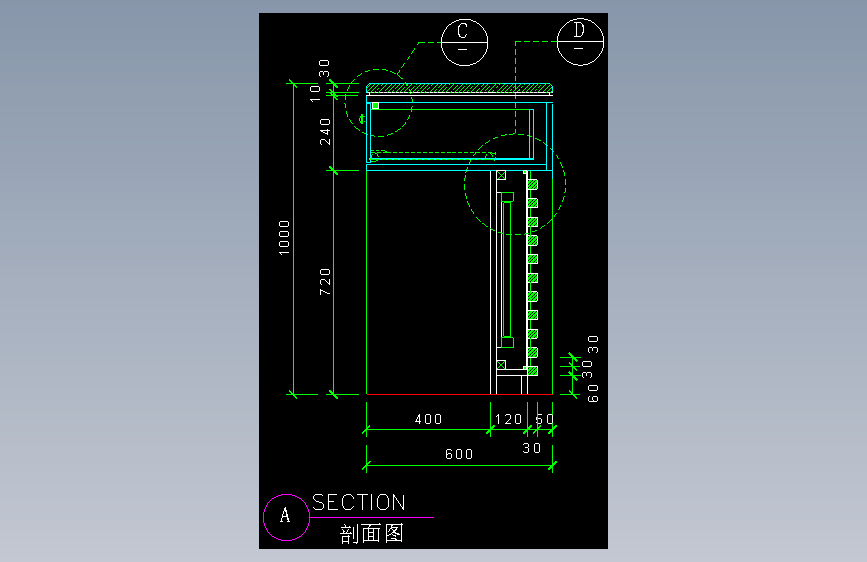
Task: Select the 400 horizontal dimension text
Action: coord(429,419)
